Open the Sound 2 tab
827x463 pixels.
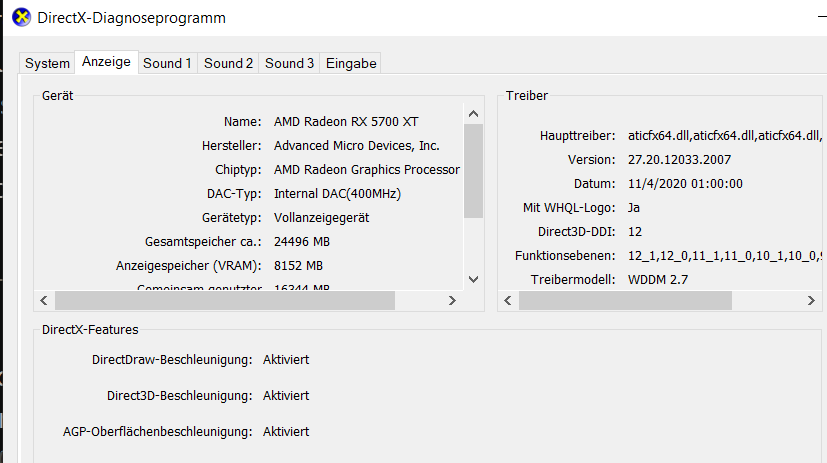point(228,63)
